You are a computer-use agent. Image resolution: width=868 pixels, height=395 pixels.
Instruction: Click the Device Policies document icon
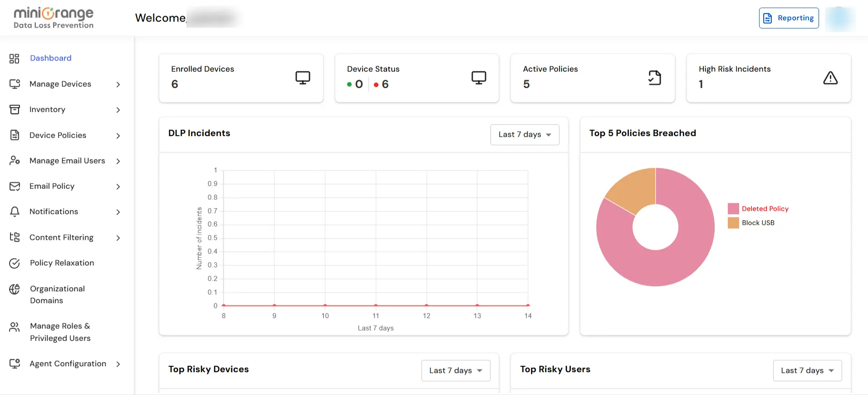point(15,135)
